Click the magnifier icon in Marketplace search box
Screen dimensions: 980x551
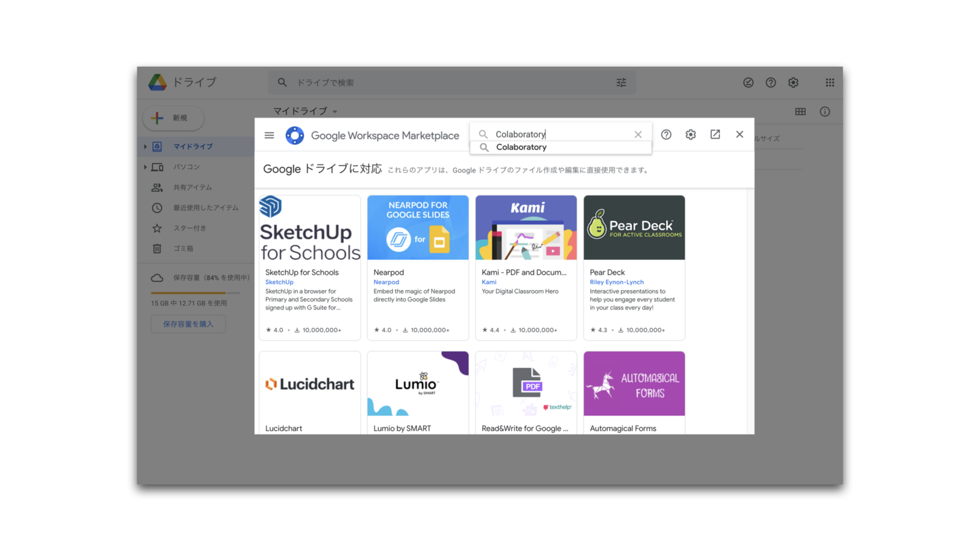(x=483, y=134)
